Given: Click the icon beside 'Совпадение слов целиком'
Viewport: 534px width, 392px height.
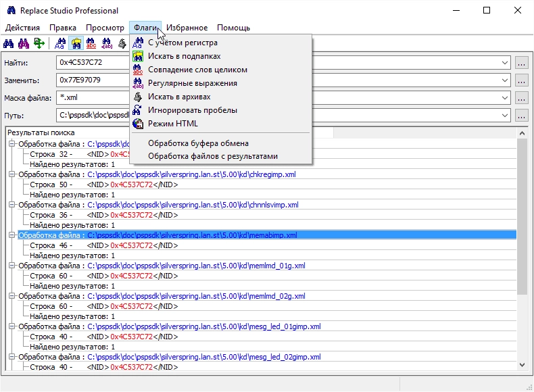Looking at the screenshot, I should click(138, 70).
